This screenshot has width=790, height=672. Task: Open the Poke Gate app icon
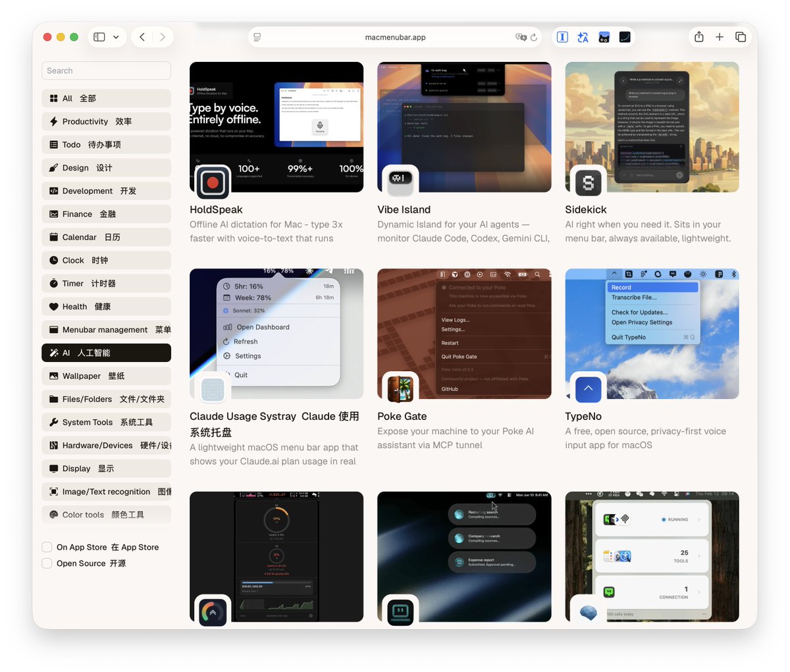point(400,389)
